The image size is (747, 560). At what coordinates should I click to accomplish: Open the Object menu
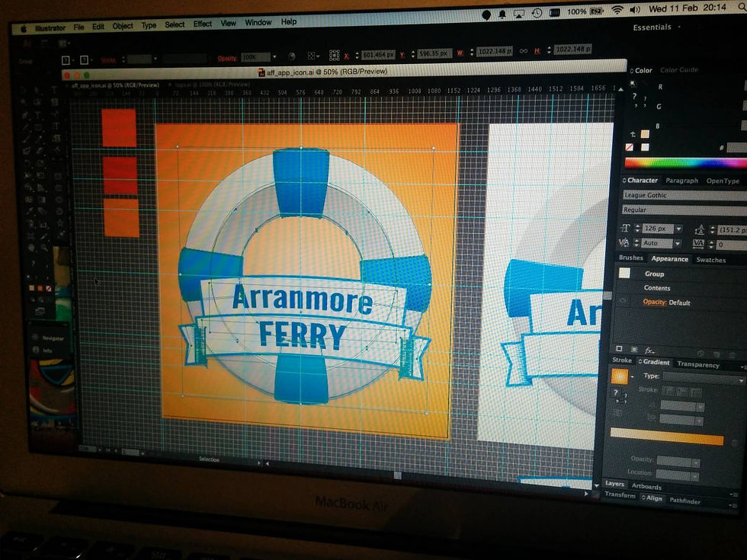click(x=123, y=26)
